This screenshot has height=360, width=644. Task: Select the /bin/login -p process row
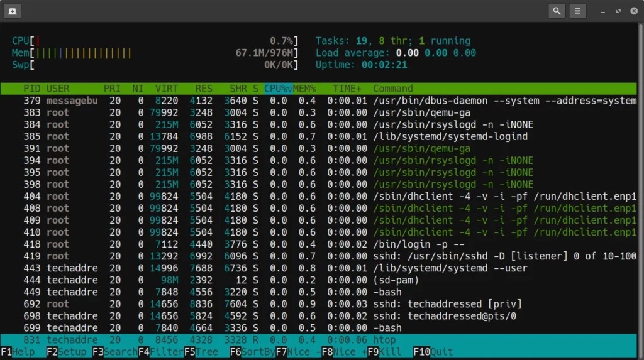319,244
